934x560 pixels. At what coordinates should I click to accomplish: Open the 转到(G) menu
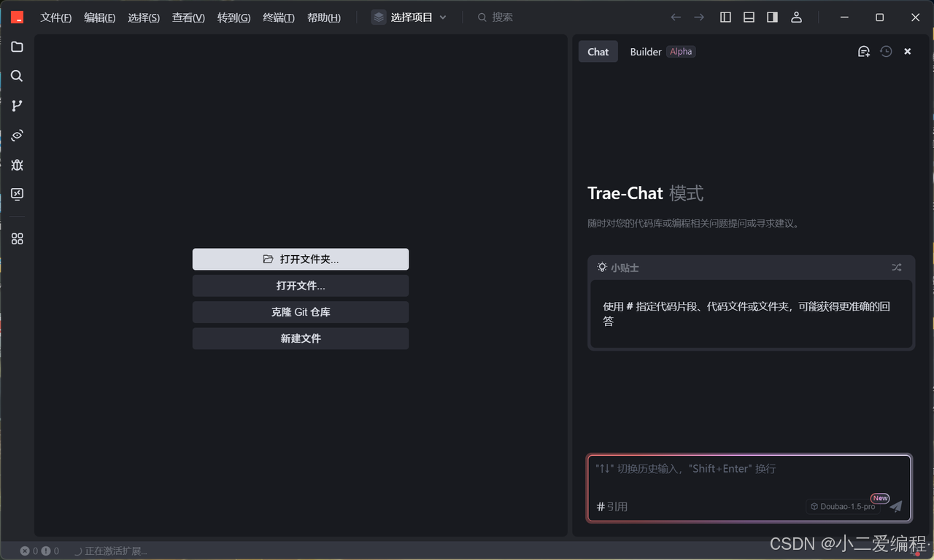pyautogui.click(x=233, y=17)
